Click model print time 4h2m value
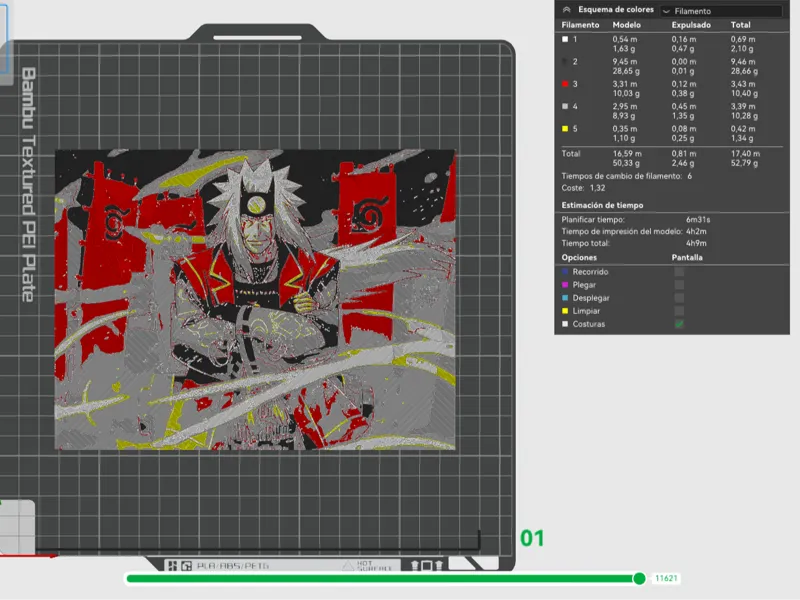The width and height of the screenshot is (800, 600). (x=696, y=232)
